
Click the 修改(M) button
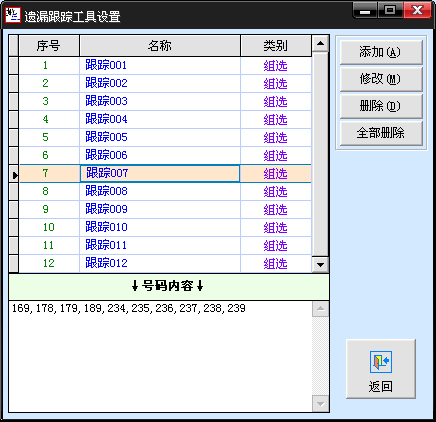[381, 79]
